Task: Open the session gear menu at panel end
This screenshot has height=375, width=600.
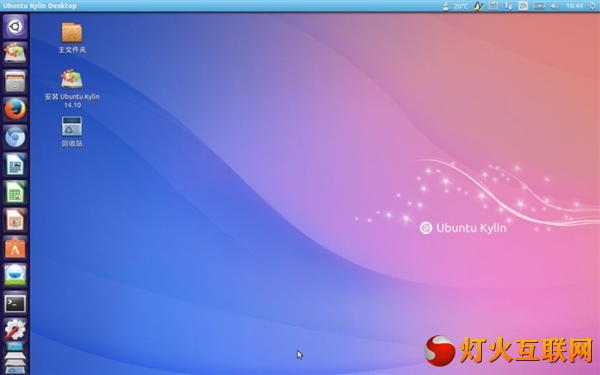Action: (592, 6)
